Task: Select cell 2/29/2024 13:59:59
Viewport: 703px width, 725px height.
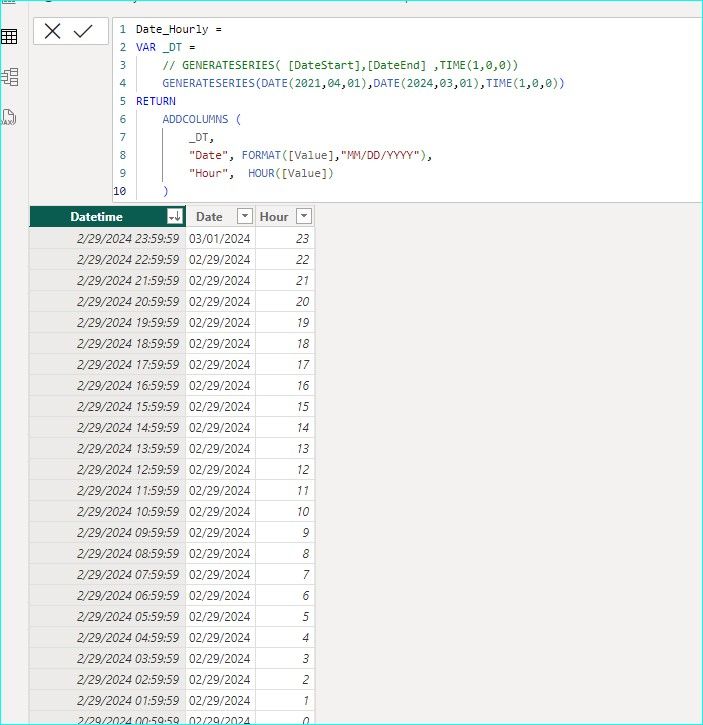Action: coord(107,449)
